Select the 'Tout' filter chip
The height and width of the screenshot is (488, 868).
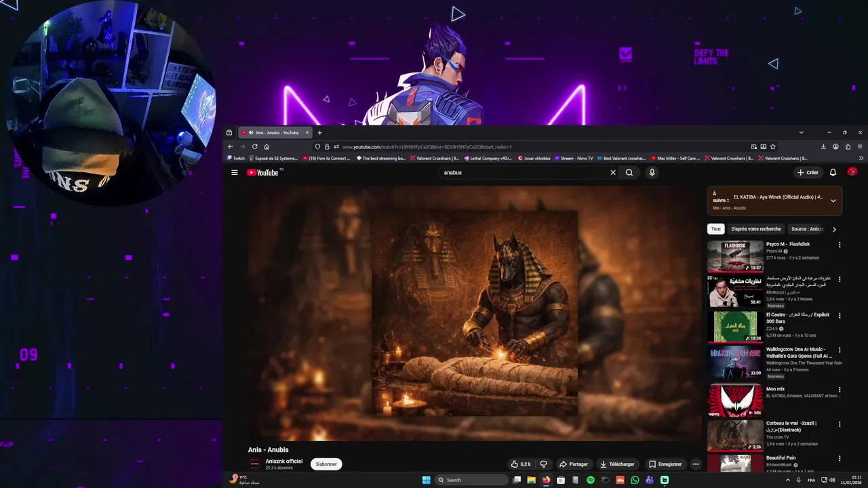(x=716, y=229)
